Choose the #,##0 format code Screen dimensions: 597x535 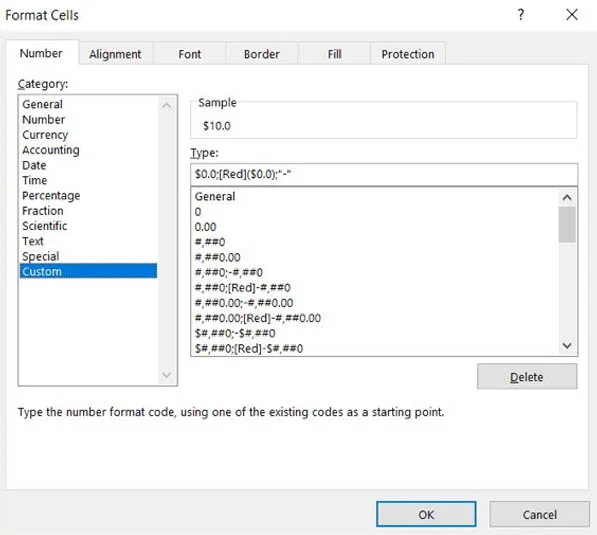[375, 242]
